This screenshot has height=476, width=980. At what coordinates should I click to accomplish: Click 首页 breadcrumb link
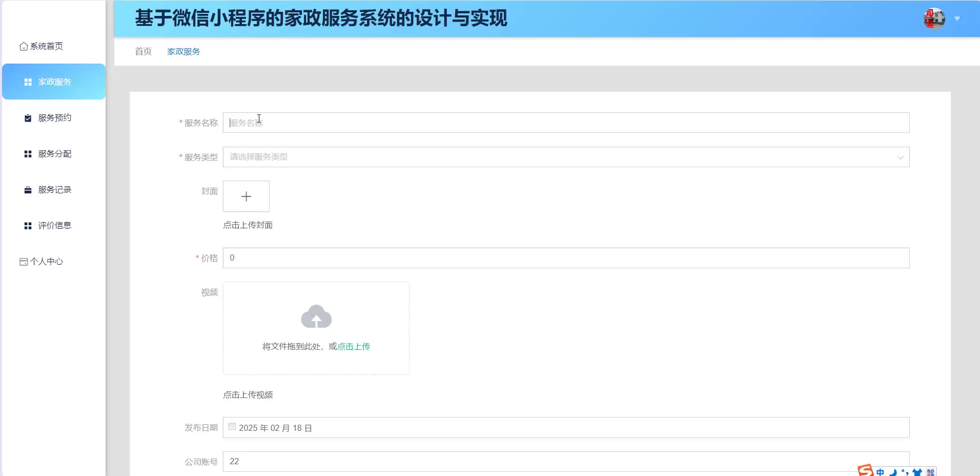143,51
